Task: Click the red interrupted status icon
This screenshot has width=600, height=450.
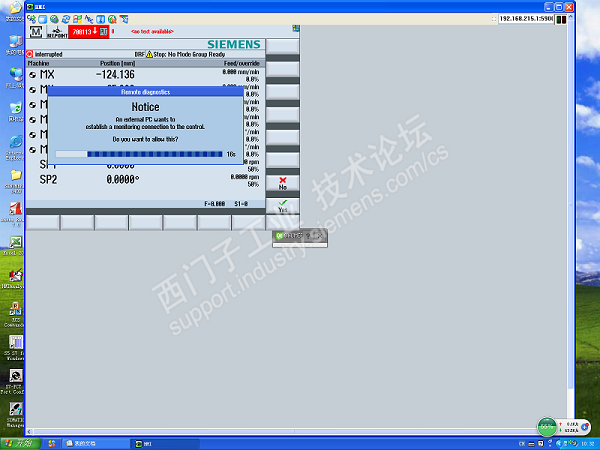Action: tap(30, 54)
